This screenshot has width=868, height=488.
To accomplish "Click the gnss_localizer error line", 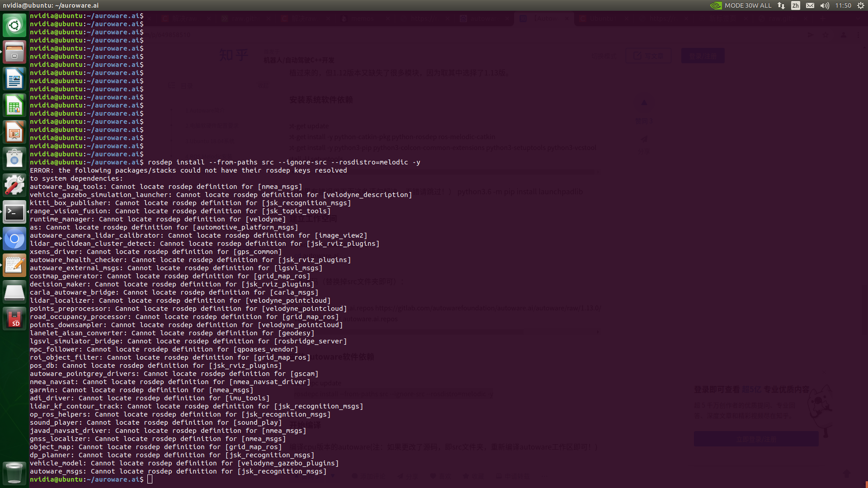I will click(x=158, y=439).
